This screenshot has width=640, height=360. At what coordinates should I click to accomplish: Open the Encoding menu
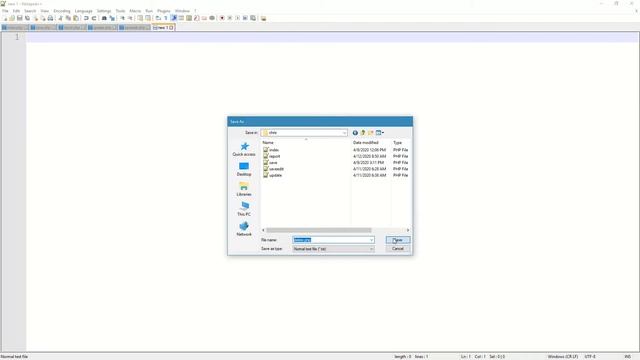[62, 11]
